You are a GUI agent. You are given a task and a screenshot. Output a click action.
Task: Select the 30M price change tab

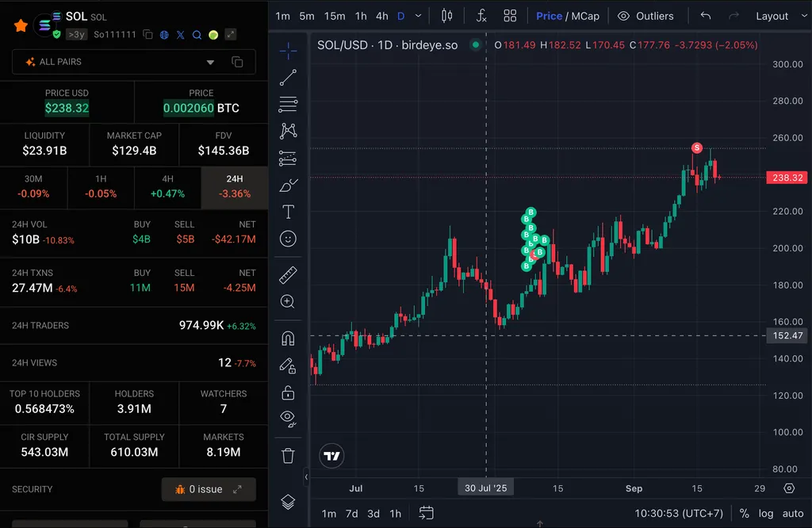pos(33,186)
